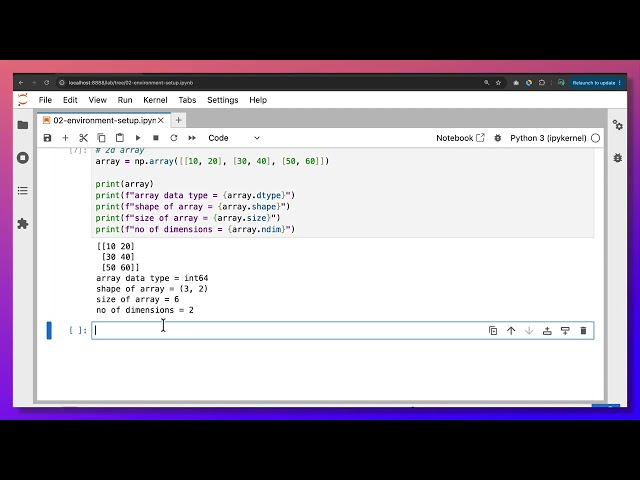Open the Help menu

click(x=258, y=100)
